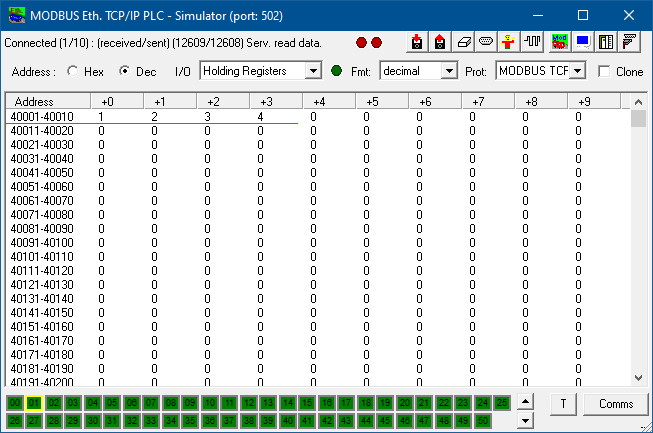
Task: Select highlighted station 01 indicator
Action: coord(34,403)
